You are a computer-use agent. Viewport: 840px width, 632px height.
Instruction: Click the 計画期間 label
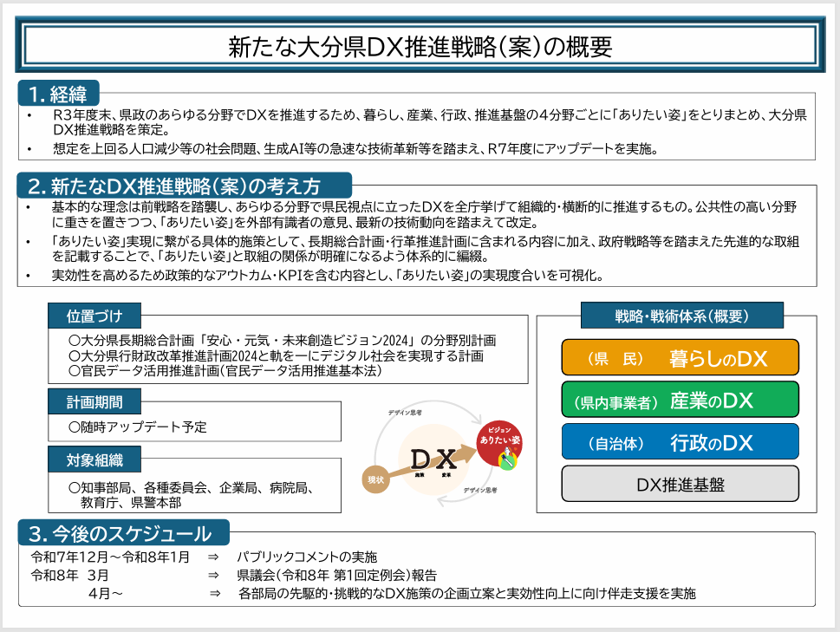94,401
